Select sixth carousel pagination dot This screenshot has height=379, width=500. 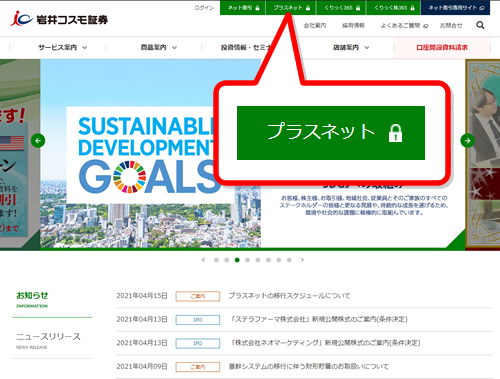268,260
